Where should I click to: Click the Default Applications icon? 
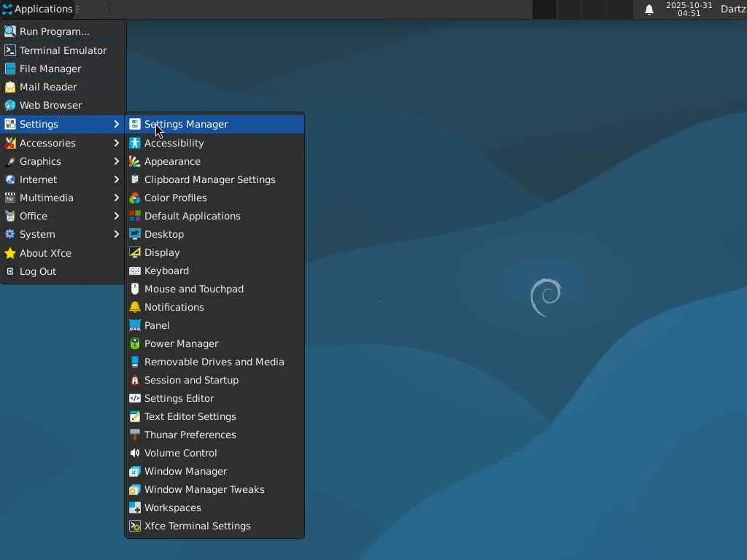135,216
